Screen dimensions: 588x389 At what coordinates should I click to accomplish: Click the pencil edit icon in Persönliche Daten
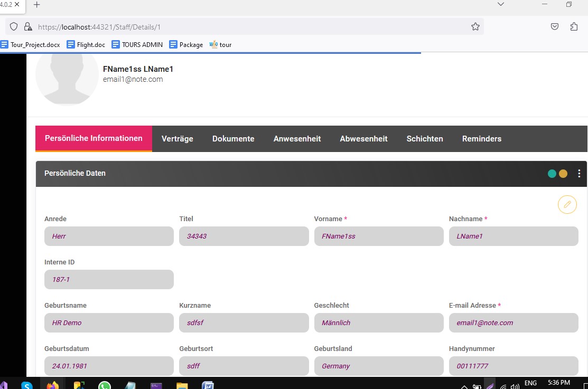coord(567,205)
